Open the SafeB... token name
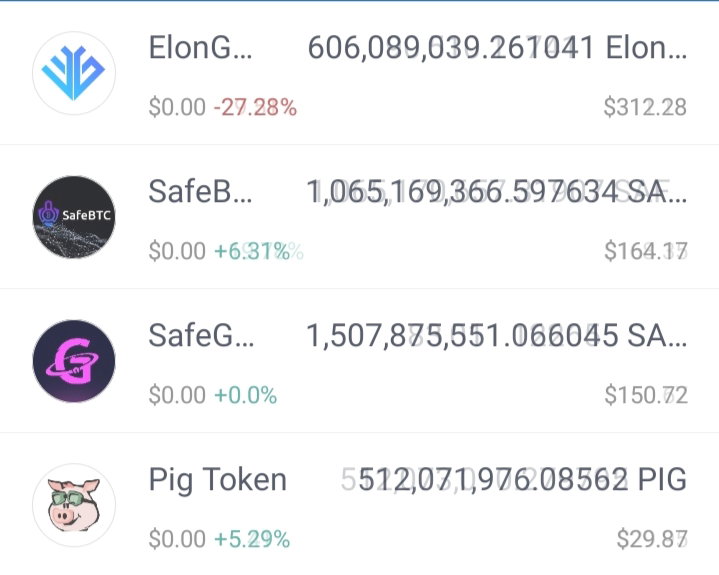Viewport: 719px width, 575px height. coord(200,191)
